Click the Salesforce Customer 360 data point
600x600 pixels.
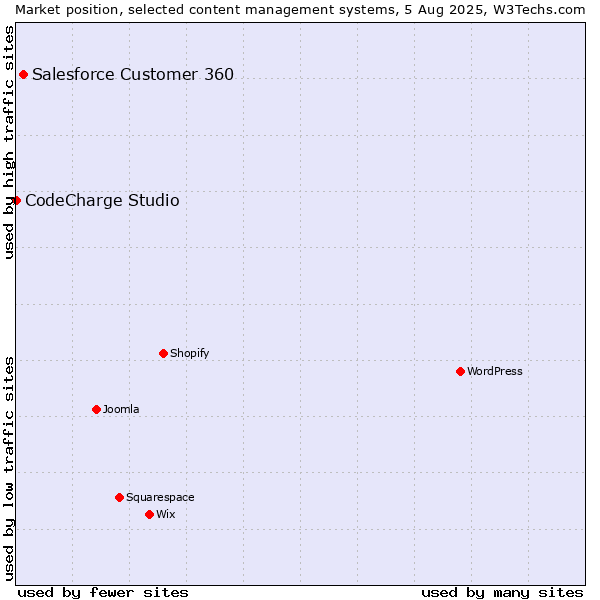pyautogui.click(x=23, y=75)
